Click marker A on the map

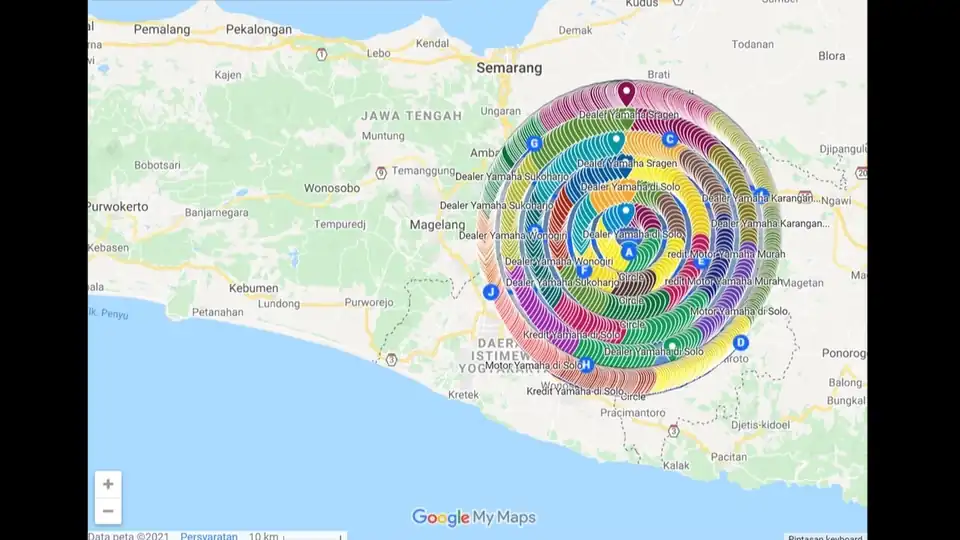[629, 252]
